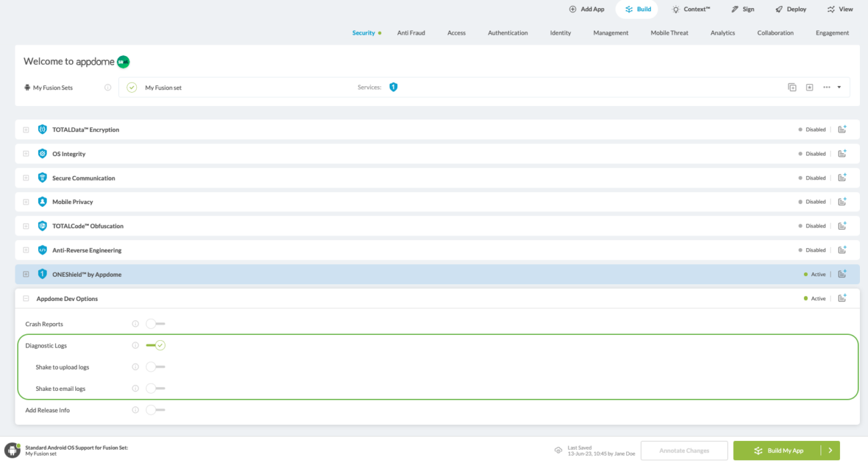The image size is (868, 463).
Task: Open the Mobile Threat tab
Action: coord(669,32)
